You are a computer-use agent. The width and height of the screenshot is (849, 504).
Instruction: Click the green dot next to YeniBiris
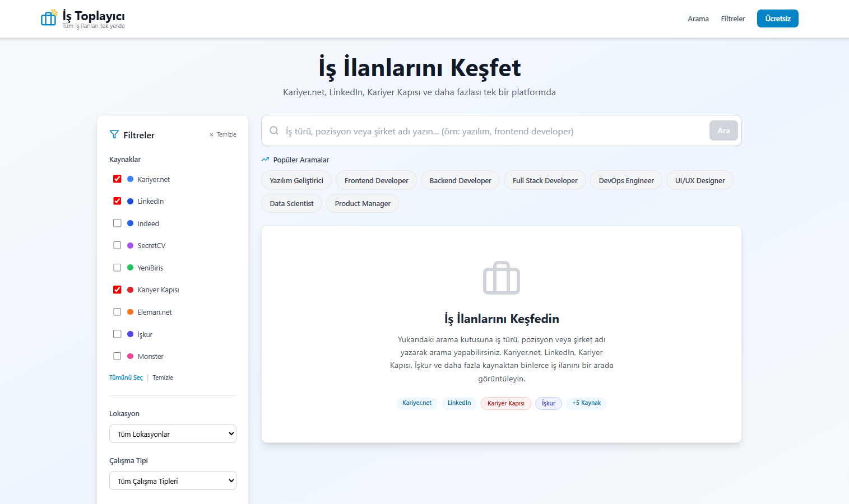click(130, 268)
